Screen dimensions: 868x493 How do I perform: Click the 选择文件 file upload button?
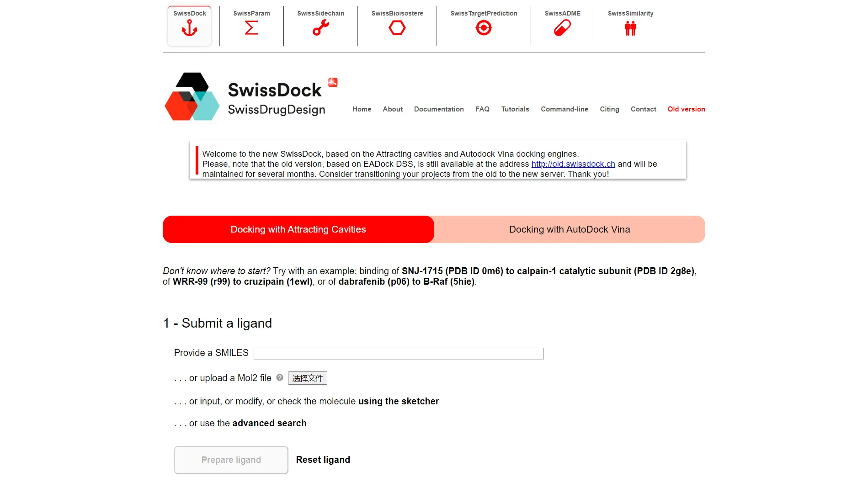click(307, 378)
